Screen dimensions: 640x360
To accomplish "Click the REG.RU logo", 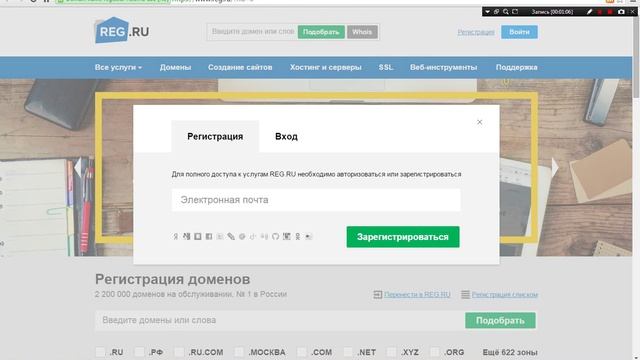I will [122, 30].
